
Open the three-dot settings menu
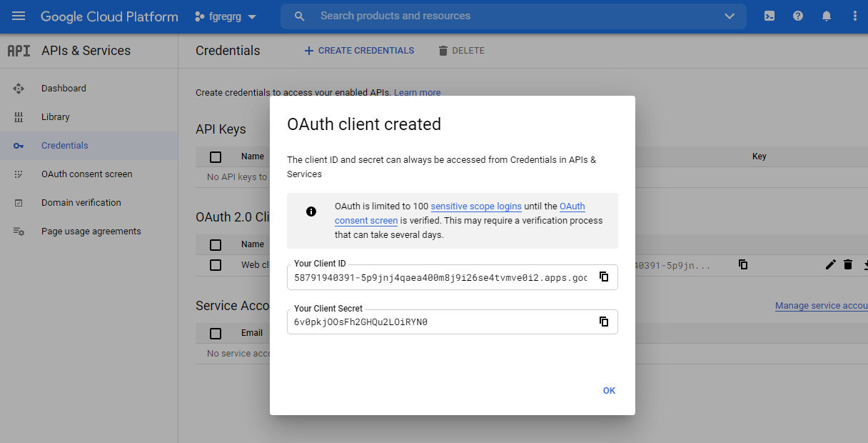855,16
